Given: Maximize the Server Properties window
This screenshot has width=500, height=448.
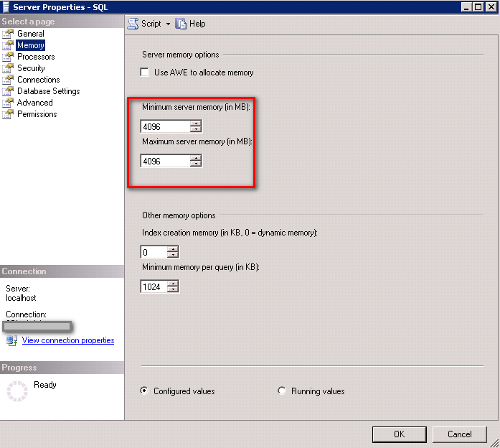Looking at the screenshot, I should click(478, 6).
